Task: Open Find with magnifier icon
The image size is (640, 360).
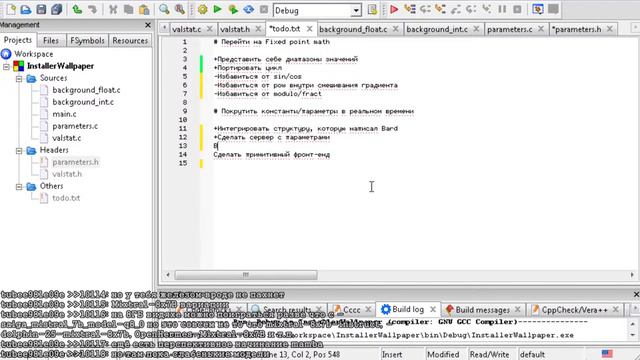Action: point(164,9)
